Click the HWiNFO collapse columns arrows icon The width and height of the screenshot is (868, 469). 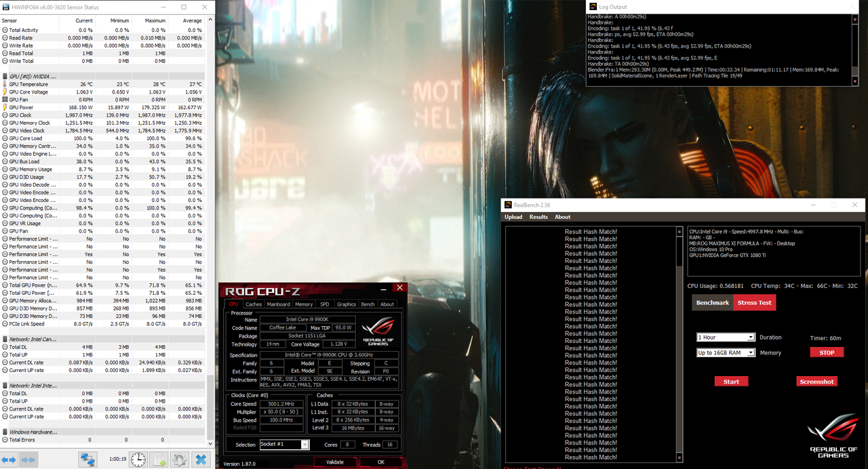coord(28,460)
